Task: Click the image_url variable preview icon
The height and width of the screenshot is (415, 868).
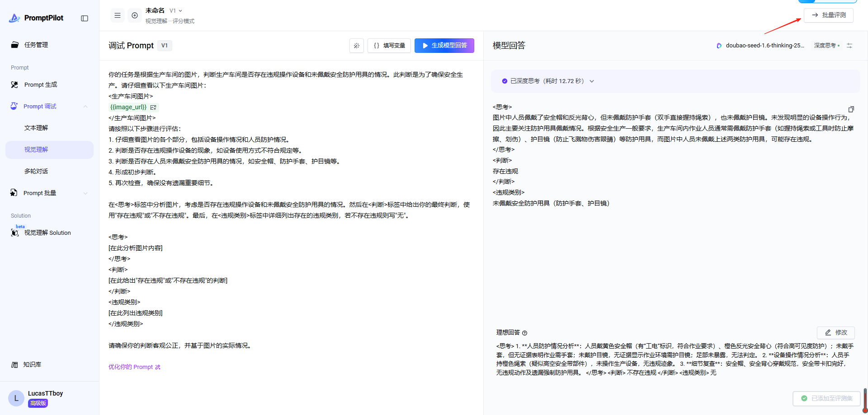Action: (153, 107)
